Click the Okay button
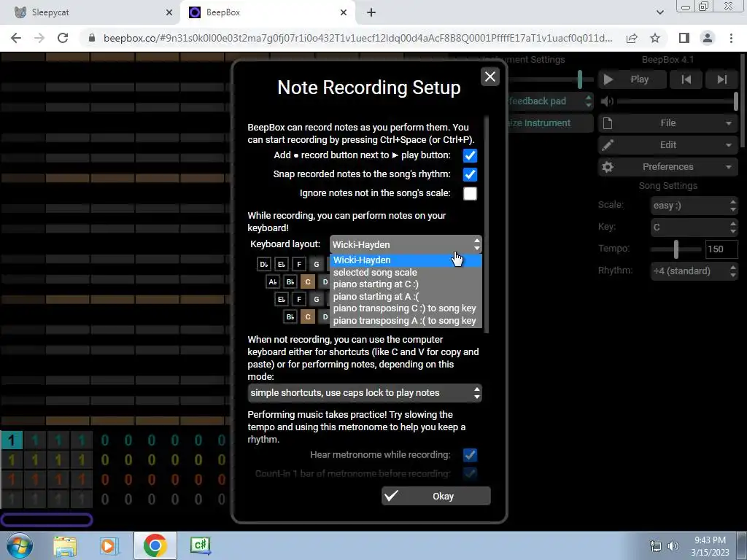This screenshot has width=747, height=560. tap(436, 496)
